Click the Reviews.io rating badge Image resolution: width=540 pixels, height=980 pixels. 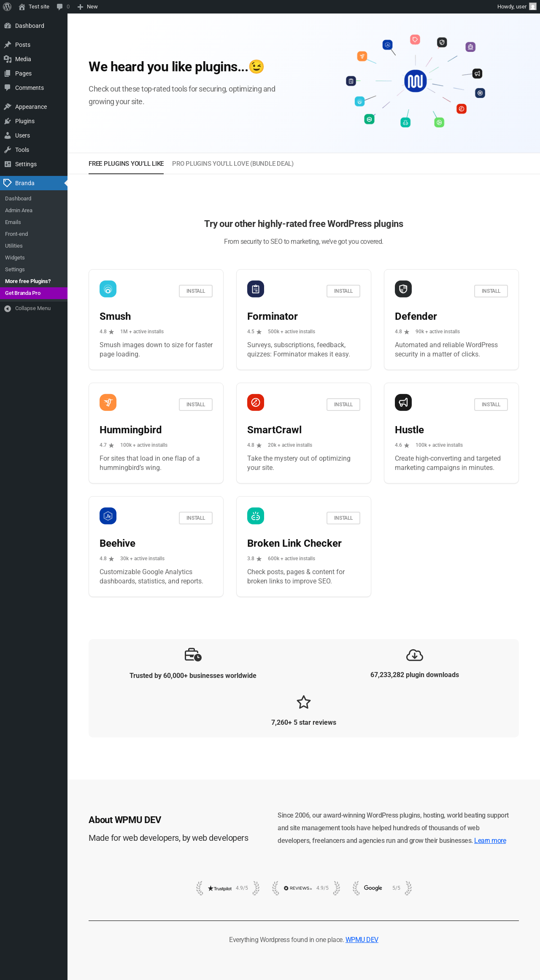[x=306, y=888]
